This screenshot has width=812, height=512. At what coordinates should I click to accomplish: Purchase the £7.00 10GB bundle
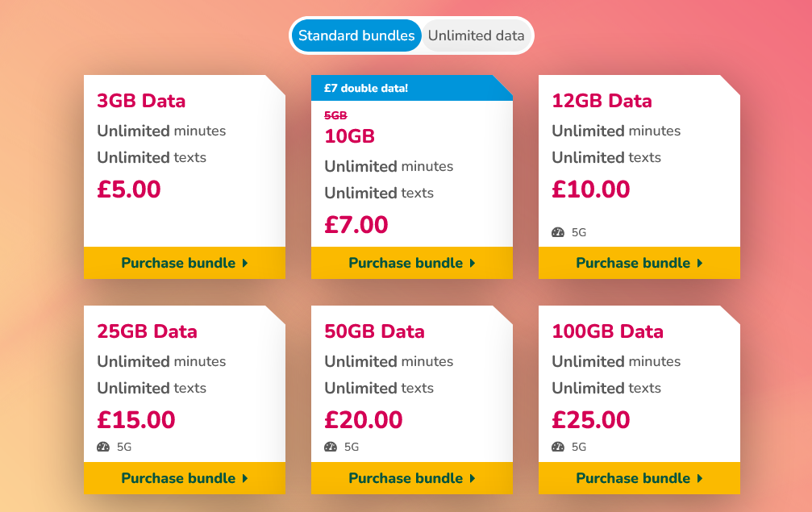[412, 263]
